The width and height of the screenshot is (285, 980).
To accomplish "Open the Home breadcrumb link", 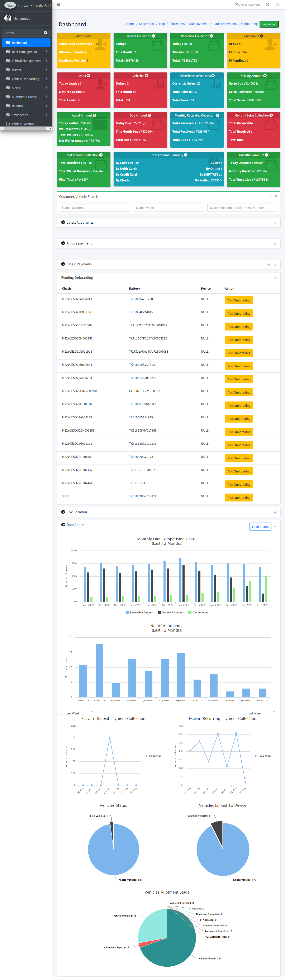I will 130,24.
